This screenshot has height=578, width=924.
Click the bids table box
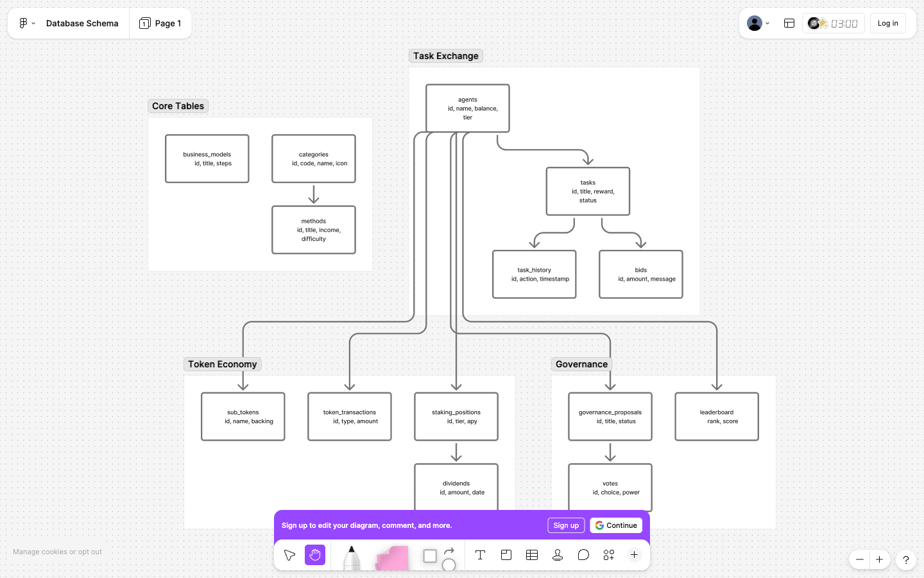click(x=641, y=274)
